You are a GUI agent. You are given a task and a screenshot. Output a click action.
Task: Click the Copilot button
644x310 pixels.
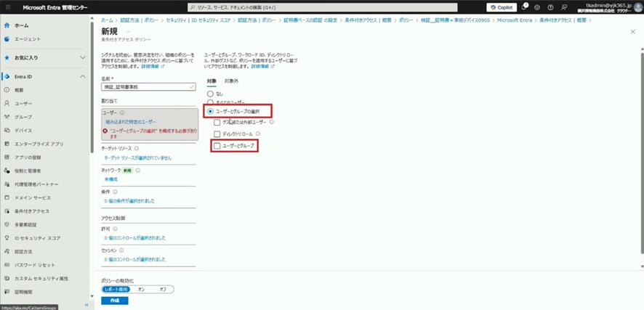click(x=498, y=7)
